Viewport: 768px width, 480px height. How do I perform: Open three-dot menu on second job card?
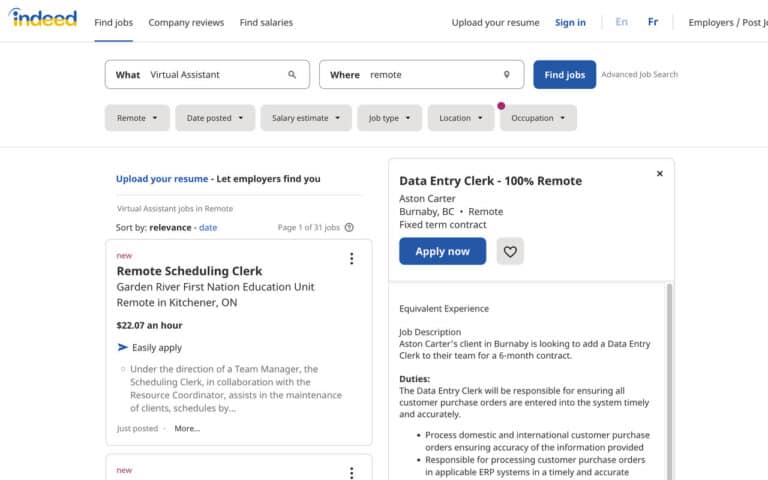tap(351, 472)
